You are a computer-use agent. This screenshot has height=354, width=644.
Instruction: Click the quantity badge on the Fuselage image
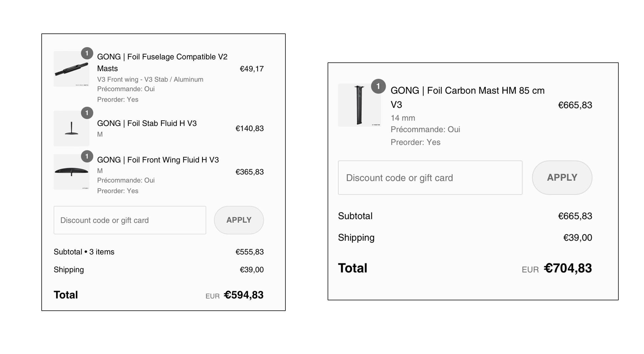coord(87,53)
